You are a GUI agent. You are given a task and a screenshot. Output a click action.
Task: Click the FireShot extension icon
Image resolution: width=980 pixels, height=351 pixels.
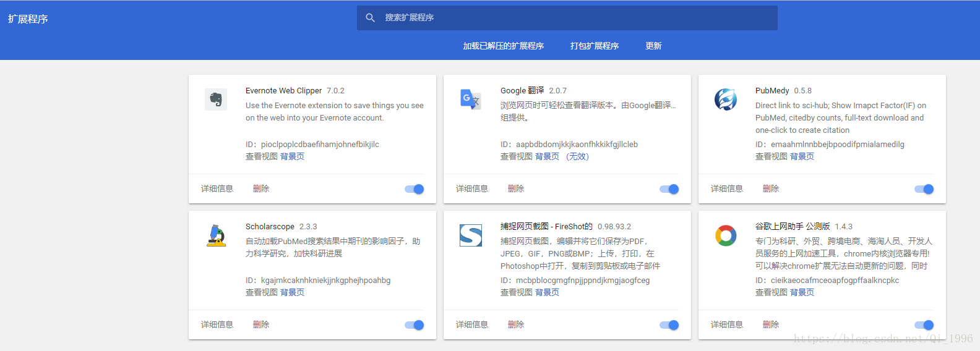pyautogui.click(x=471, y=235)
